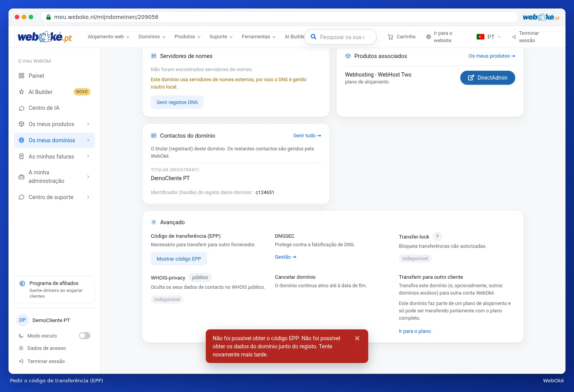
Task: Click the Centro de IA chat icon
Action: tap(22, 108)
